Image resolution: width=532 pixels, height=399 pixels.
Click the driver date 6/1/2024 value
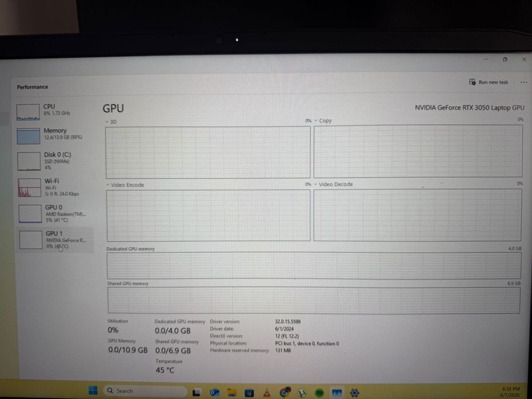285,329
